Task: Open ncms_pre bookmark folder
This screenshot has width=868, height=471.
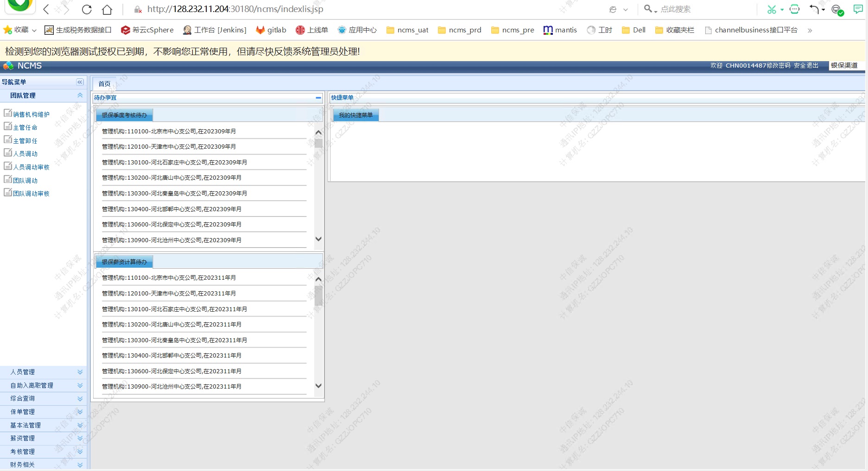Action: (x=513, y=30)
